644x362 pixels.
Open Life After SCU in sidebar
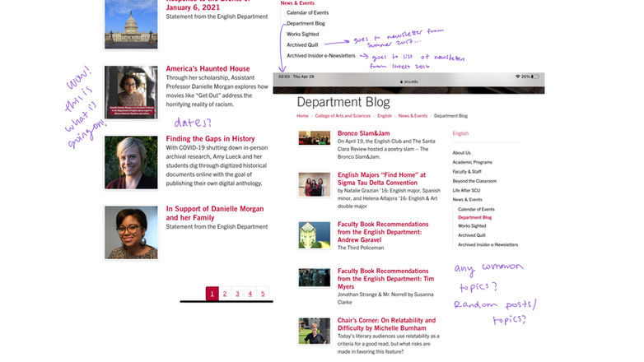(466, 190)
